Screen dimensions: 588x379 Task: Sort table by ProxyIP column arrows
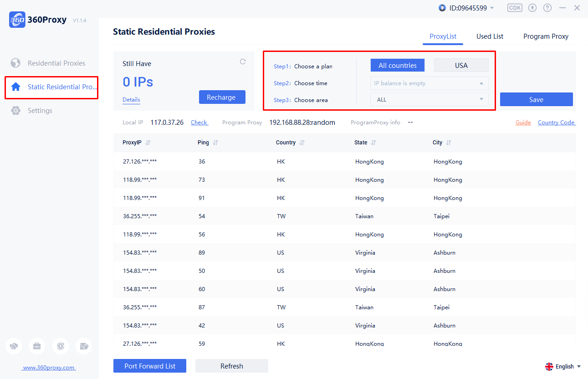(x=148, y=143)
